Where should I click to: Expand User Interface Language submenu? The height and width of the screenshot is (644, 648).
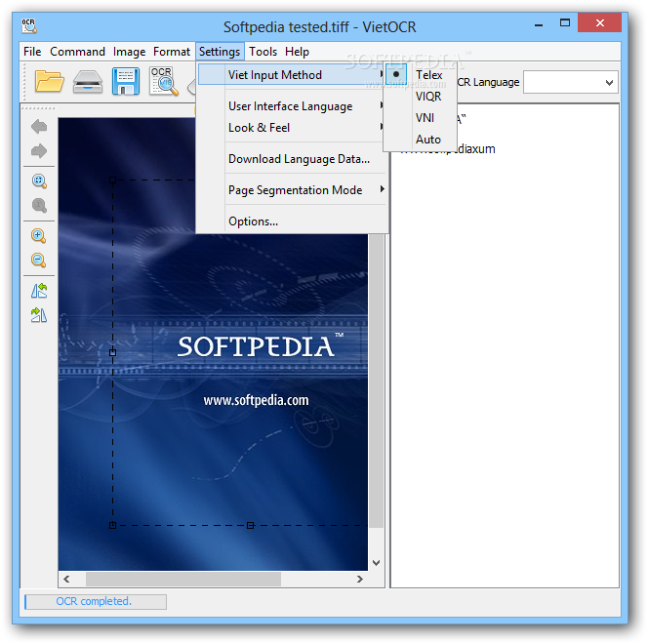pos(292,106)
